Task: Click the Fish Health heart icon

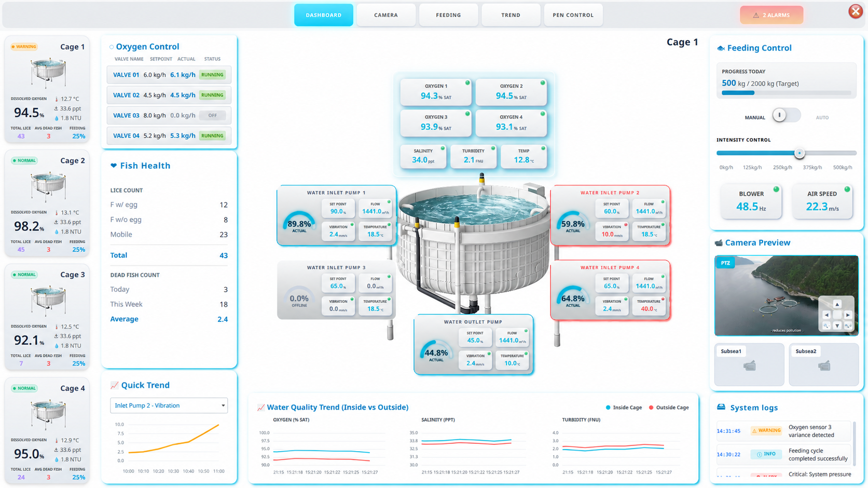Action: pos(114,166)
